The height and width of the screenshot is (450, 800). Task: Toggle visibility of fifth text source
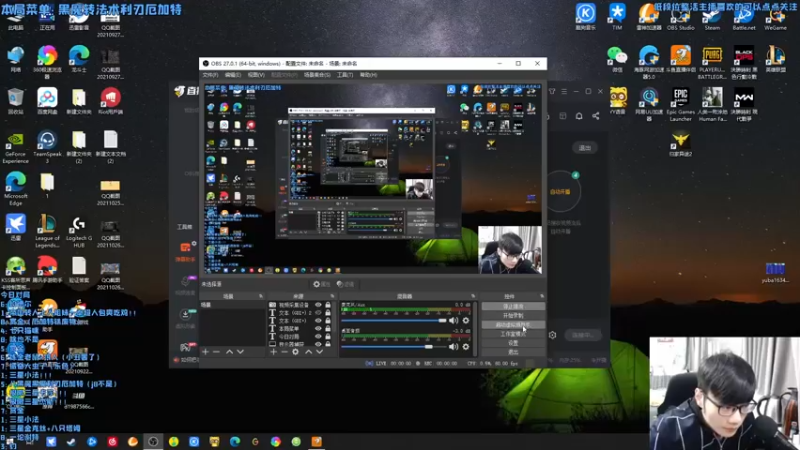pyautogui.click(x=318, y=336)
